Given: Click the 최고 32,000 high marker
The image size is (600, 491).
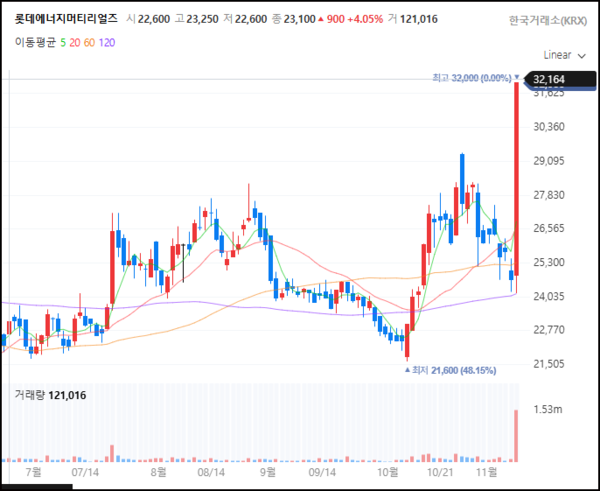Looking at the screenshot, I should coord(472,77).
